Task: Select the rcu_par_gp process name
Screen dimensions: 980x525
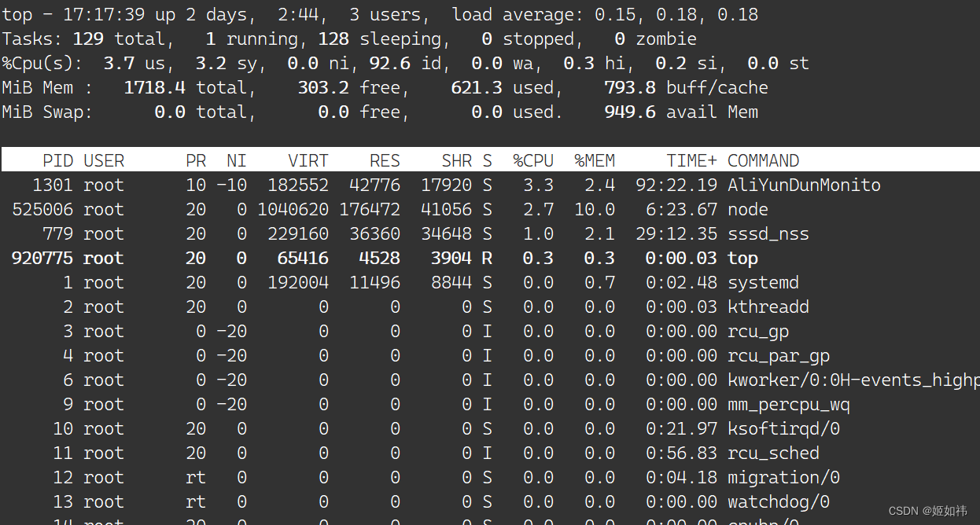Action: point(779,356)
